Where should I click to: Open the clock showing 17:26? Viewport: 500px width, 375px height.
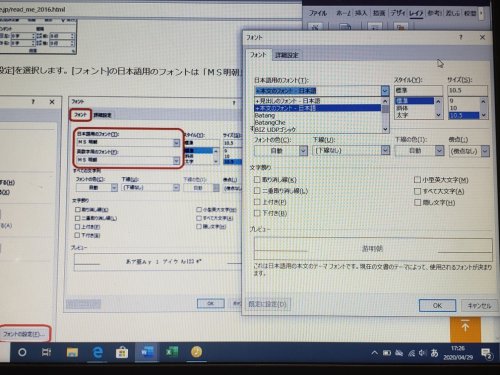(x=458, y=353)
